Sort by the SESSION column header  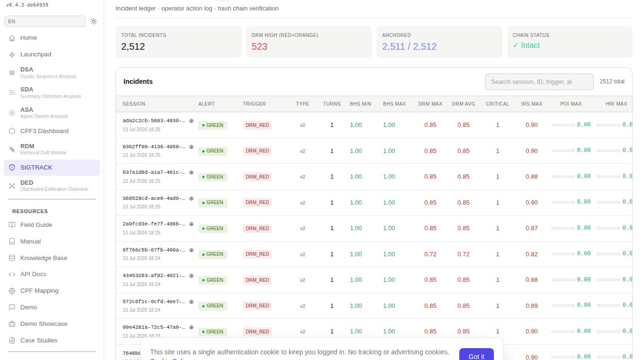coord(134,104)
